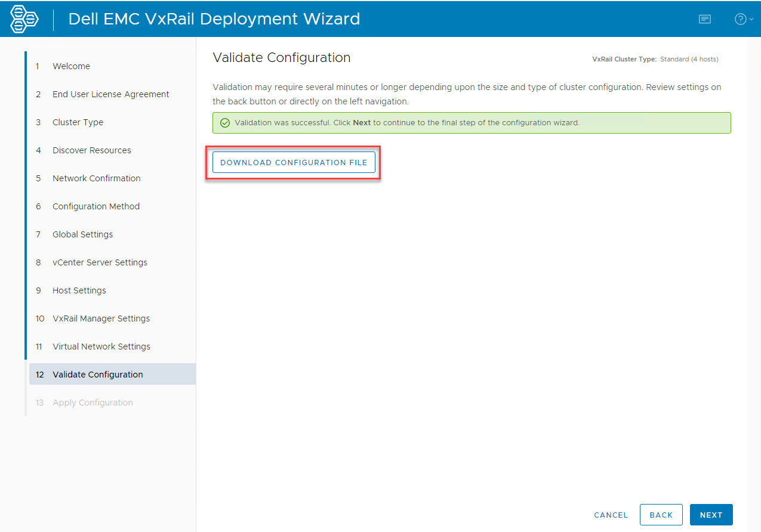Navigate to Cluster Type step
The image size is (761, 532).
pos(78,122)
